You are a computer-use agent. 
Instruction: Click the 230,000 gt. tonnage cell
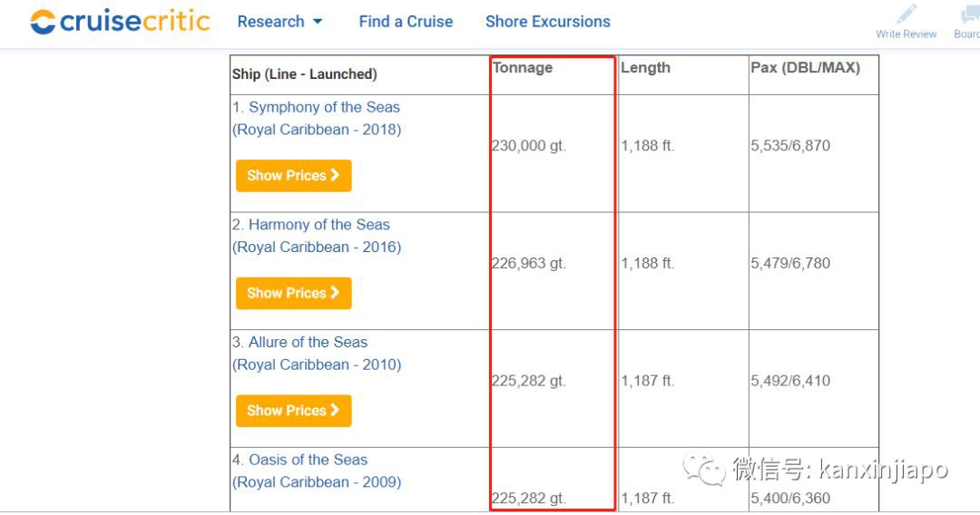(528, 146)
